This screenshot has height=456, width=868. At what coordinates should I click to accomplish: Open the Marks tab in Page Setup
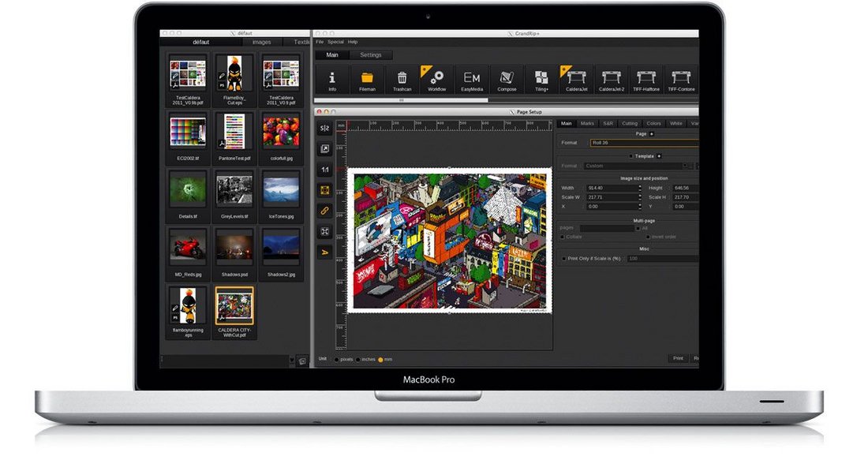587,123
